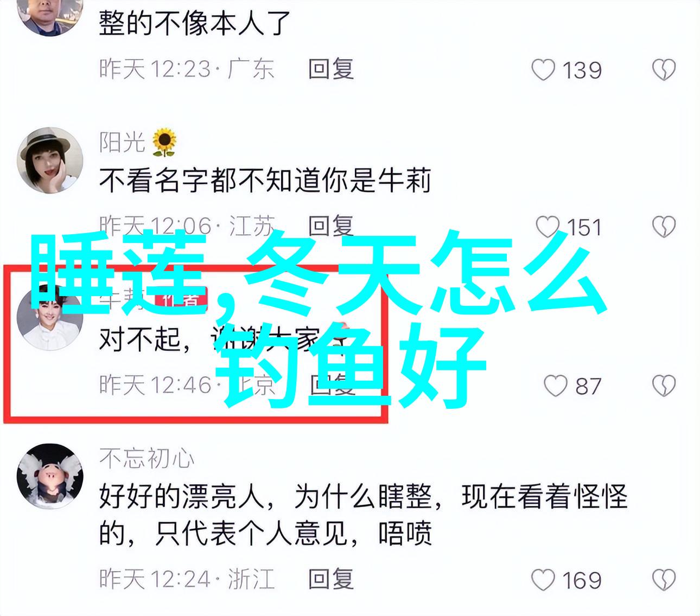Dislike the 12:46 Beijing comment
The width and height of the screenshot is (700, 616).
(x=663, y=386)
